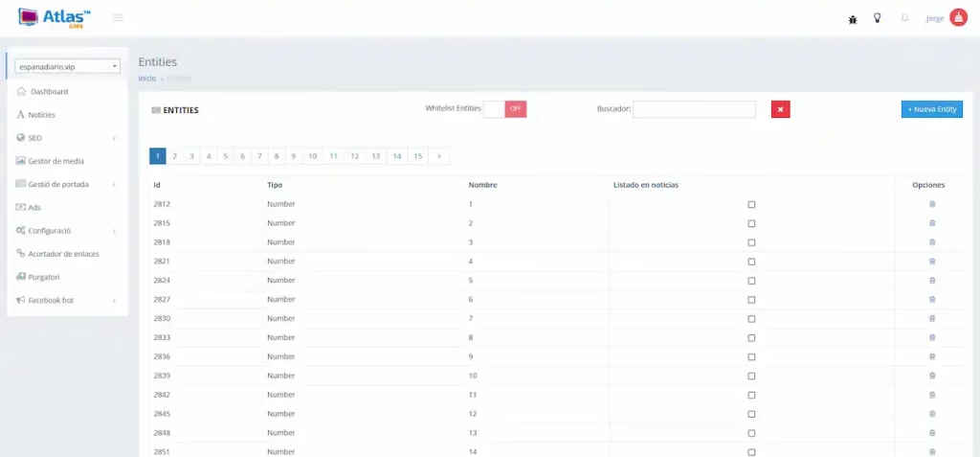Open the espanadiario.vip site dropdown
This screenshot has height=457, width=980.
[67, 67]
